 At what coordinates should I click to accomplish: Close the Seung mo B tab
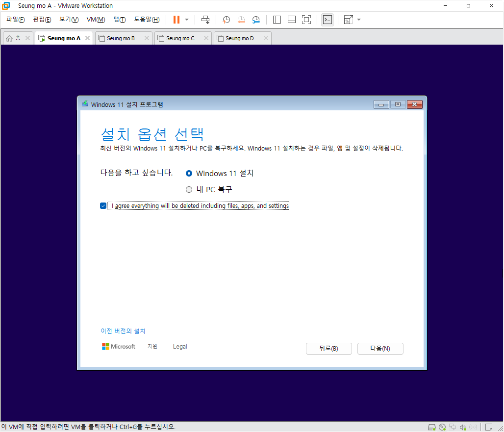click(x=147, y=38)
